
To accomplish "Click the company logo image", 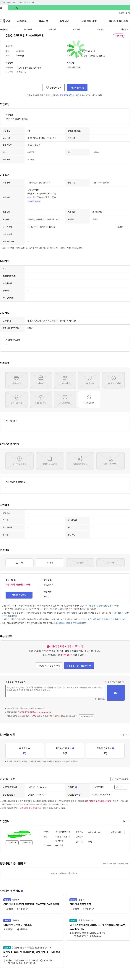I will 19,834.
